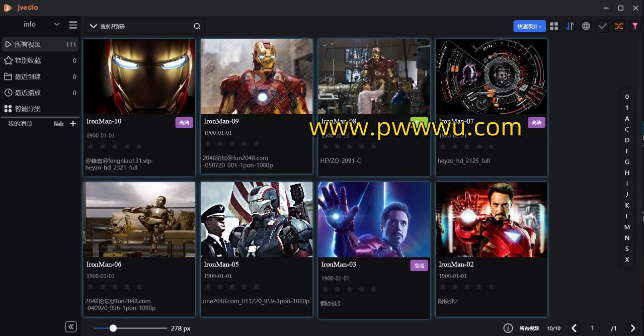
Task: Click the 快速添加 + button
Action: click(x=529, y=26)
